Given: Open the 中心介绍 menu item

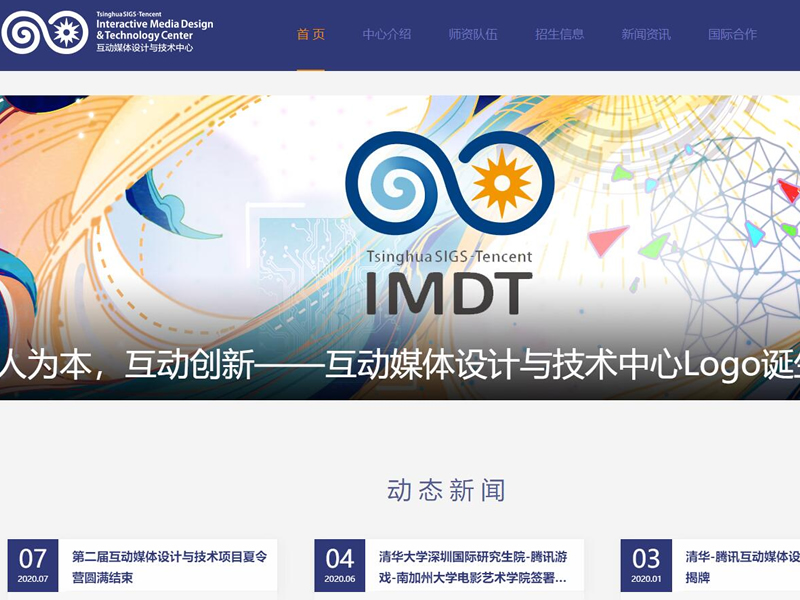Looking at the screenshot, I should tap(387, 34).
